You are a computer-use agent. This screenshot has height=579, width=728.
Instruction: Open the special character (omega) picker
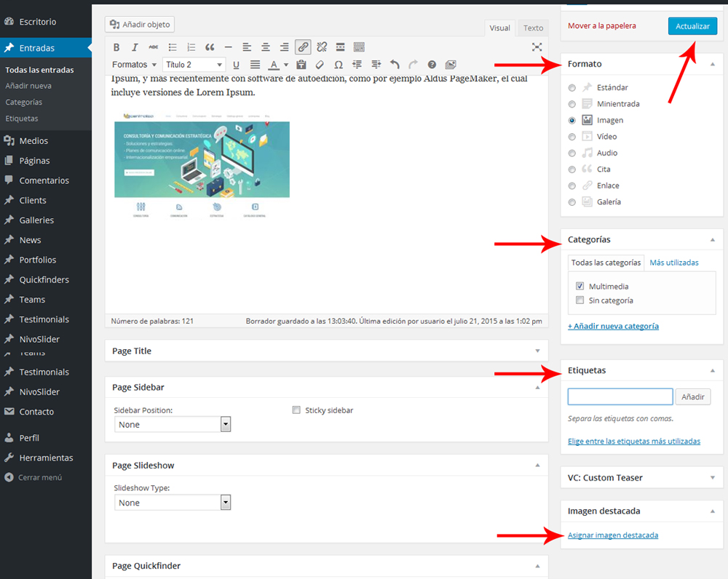pyautogui.click(x=339, y=65)
